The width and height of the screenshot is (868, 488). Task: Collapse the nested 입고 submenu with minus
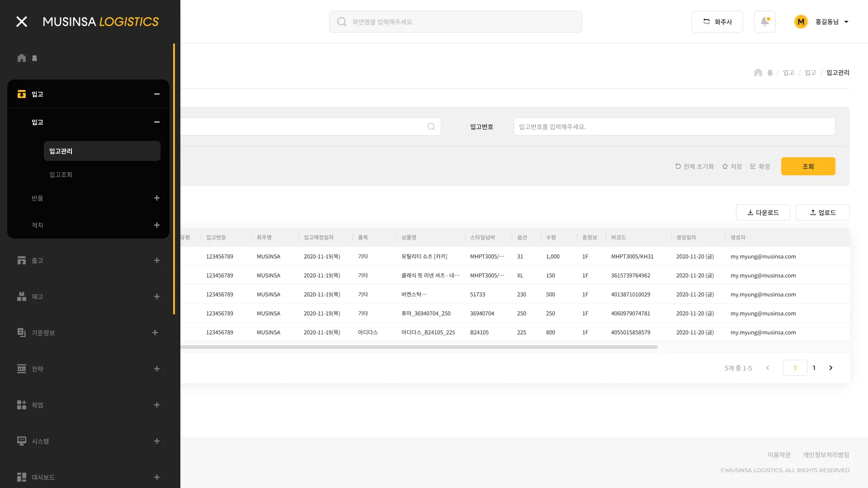pyautogui.click(x=157, y=122)
